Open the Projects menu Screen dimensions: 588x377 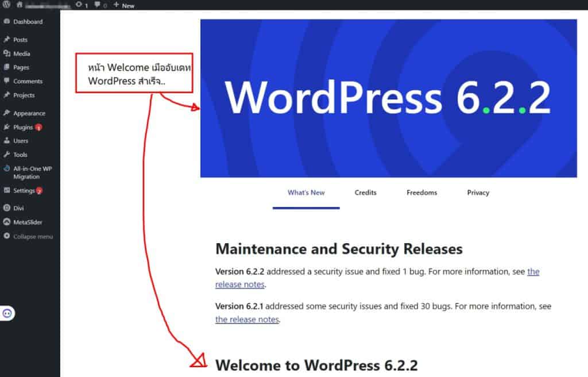[24, 95]
